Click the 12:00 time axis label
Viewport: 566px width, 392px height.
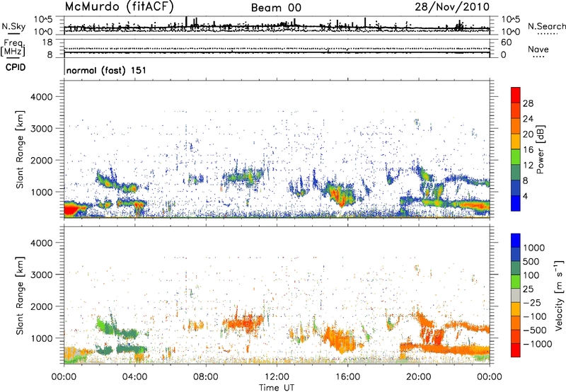pyautogui.click(x=277, y=377)
